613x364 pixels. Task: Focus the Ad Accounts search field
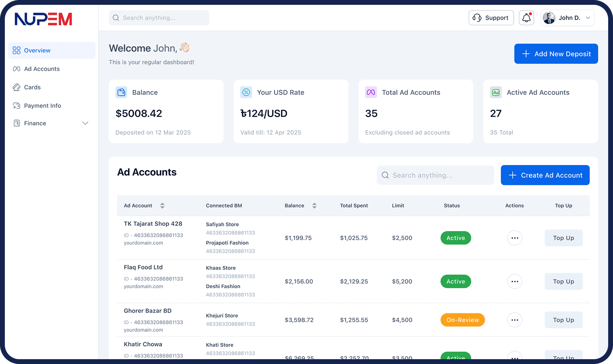point(435,175)
